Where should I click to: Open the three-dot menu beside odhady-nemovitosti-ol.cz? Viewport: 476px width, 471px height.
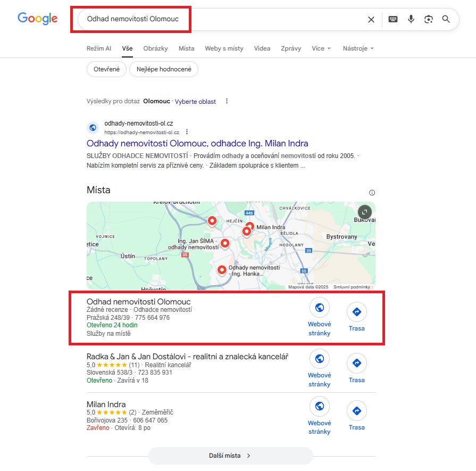pos(187,131)
